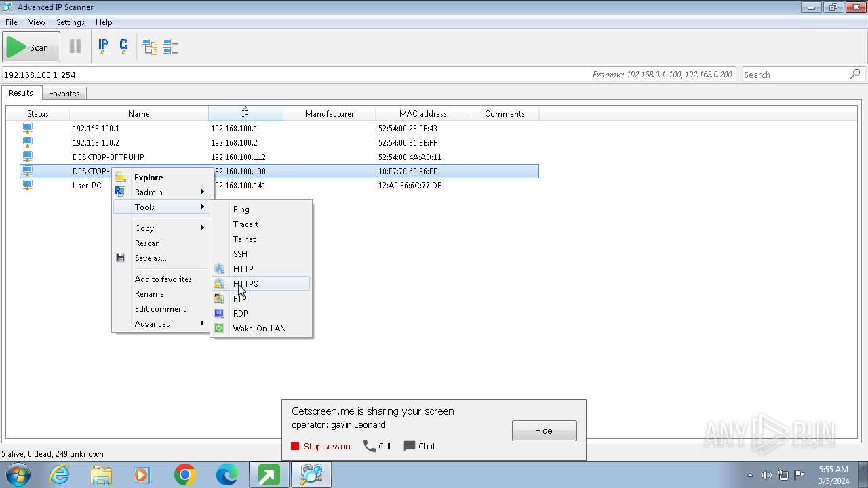The height and width of the screenshot is (488, 868).
Task: Start the network Scan
Action: pyautogui.click(x=31, y=47)
